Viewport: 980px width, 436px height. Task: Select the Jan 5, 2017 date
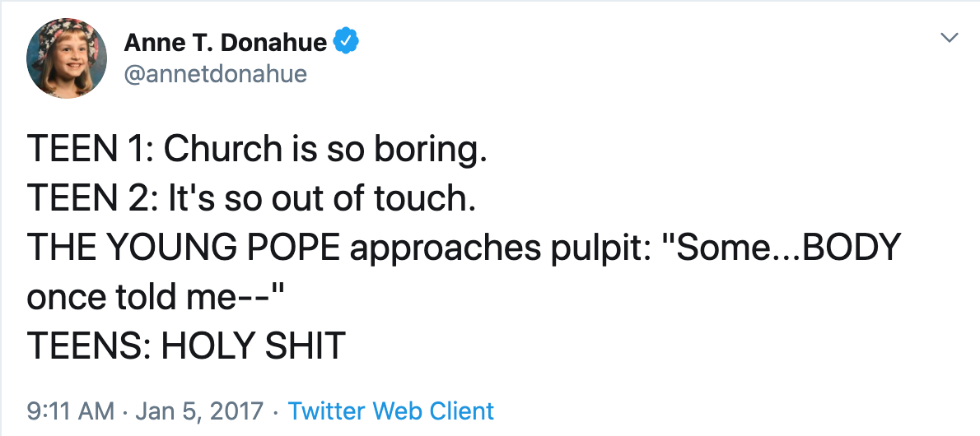[x=198, y=411]
